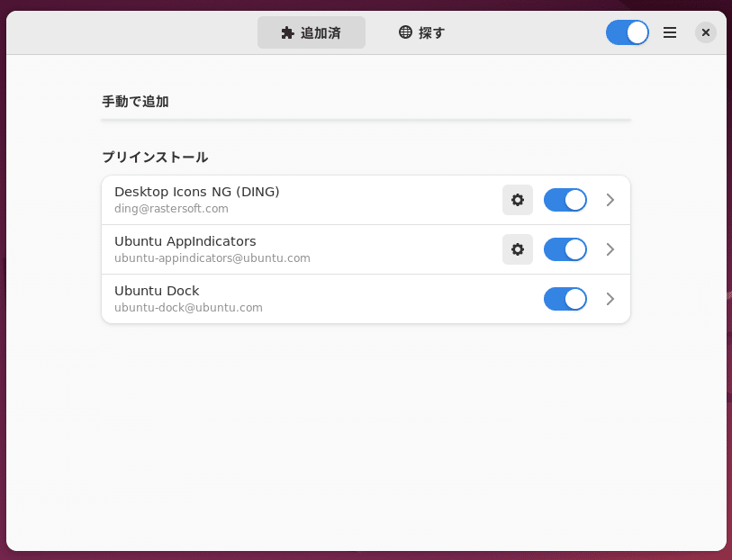Click ubuntu-dock@ubuntu.com text
This screenshot has width=732, height=560.
(x=188, y=308)
